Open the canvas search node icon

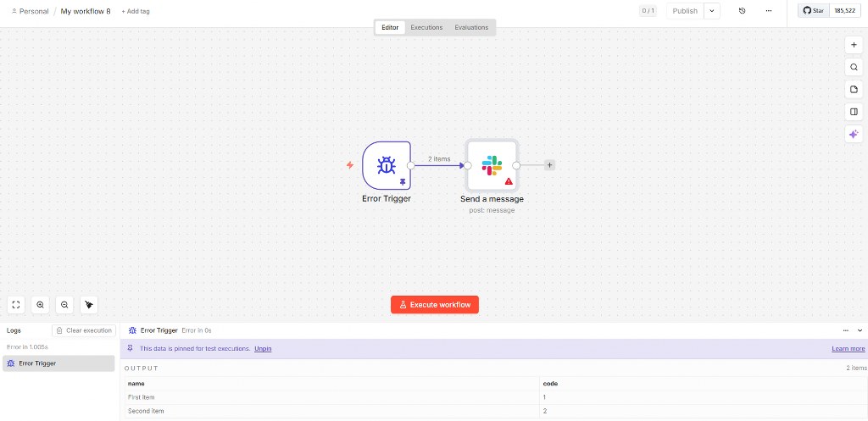point(854,67)
